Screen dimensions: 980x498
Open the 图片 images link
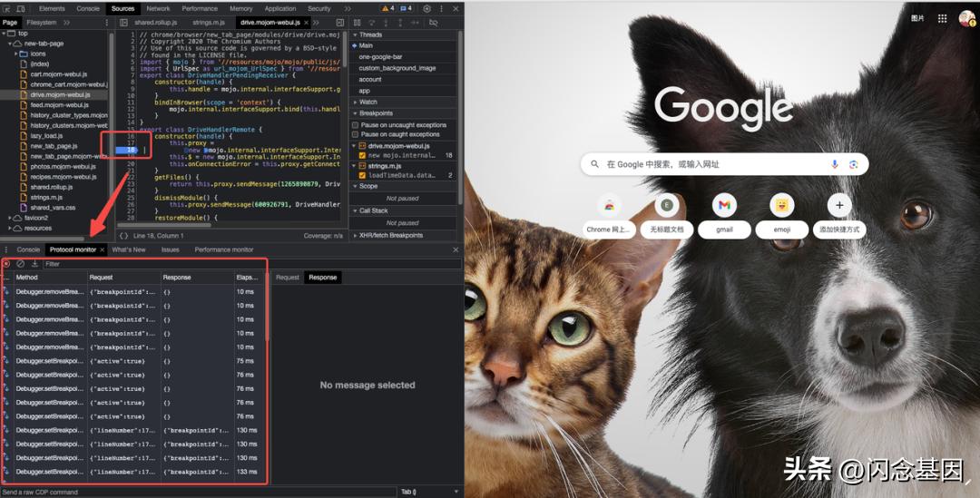(x=917, y=18)
